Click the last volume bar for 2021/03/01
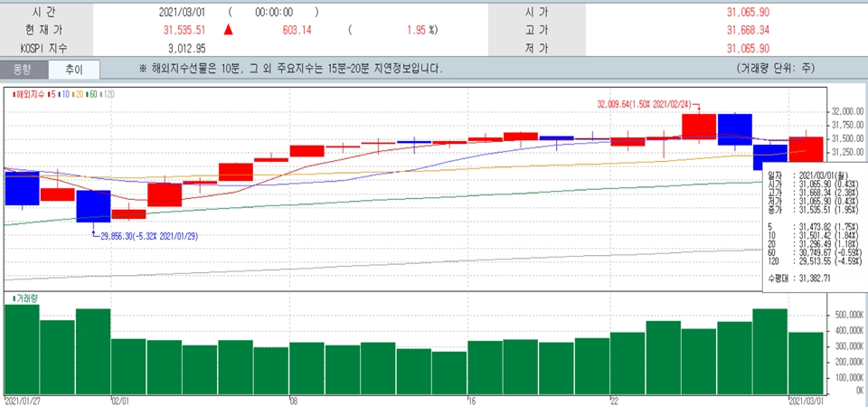Screen dimensions: 868x407 coord(806,363)
